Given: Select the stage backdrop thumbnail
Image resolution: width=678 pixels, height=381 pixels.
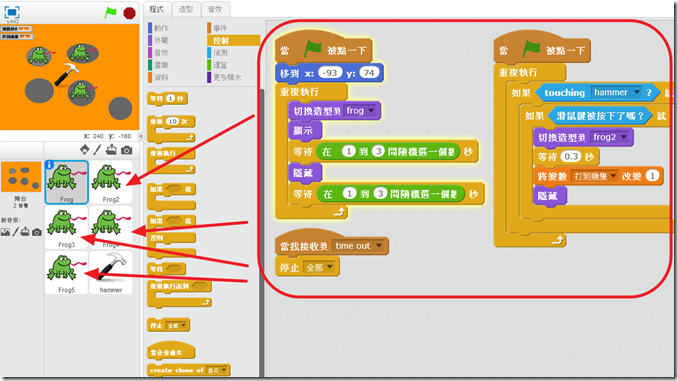Looking at the screenshot, I should tap(21, 177).
